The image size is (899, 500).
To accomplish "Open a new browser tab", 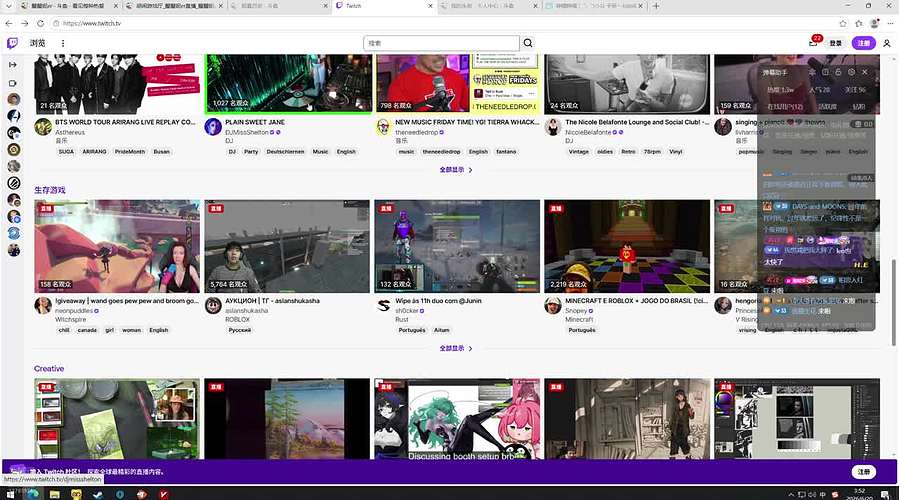I will [x=656, y=6].
